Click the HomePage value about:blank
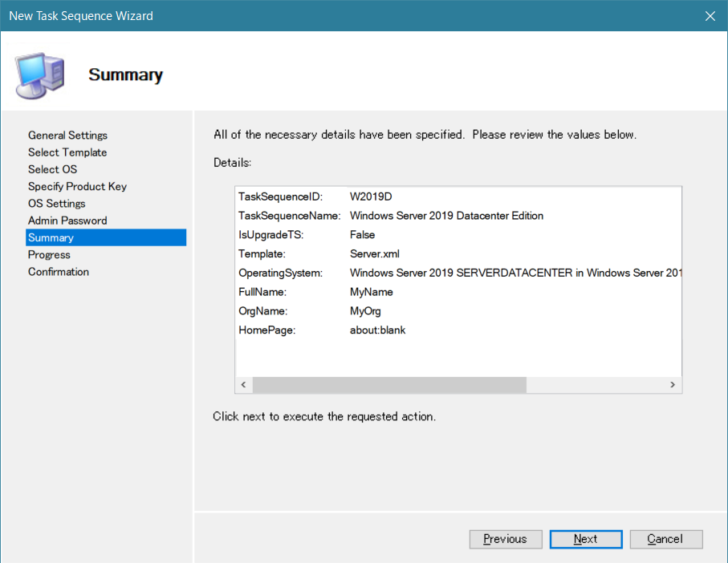The image size is (728, 563). pyautogui.click(x=377, y=330)
